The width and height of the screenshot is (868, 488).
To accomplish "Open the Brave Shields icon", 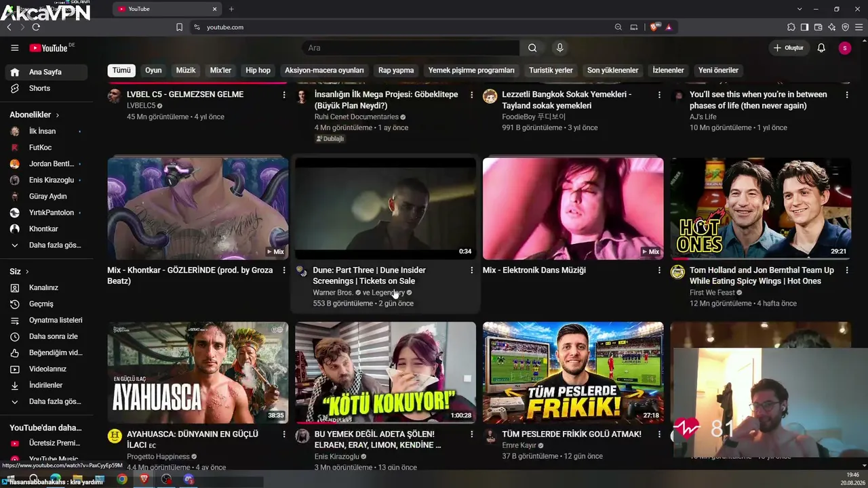I will (x=654, y=27).
